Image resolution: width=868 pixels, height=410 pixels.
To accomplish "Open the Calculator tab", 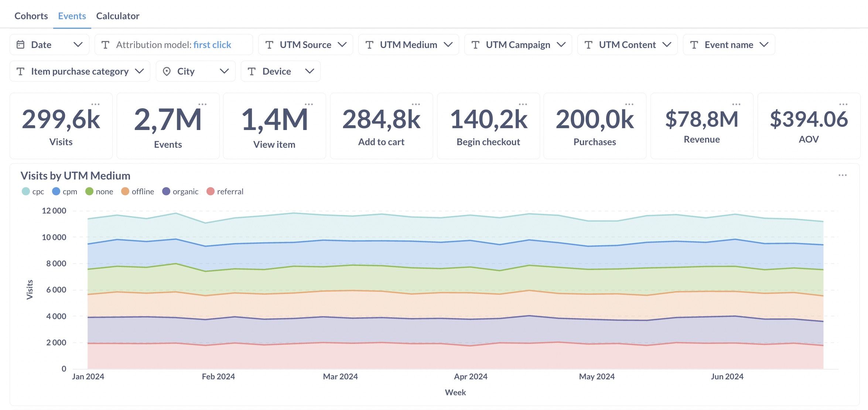I will click(117, 16).
